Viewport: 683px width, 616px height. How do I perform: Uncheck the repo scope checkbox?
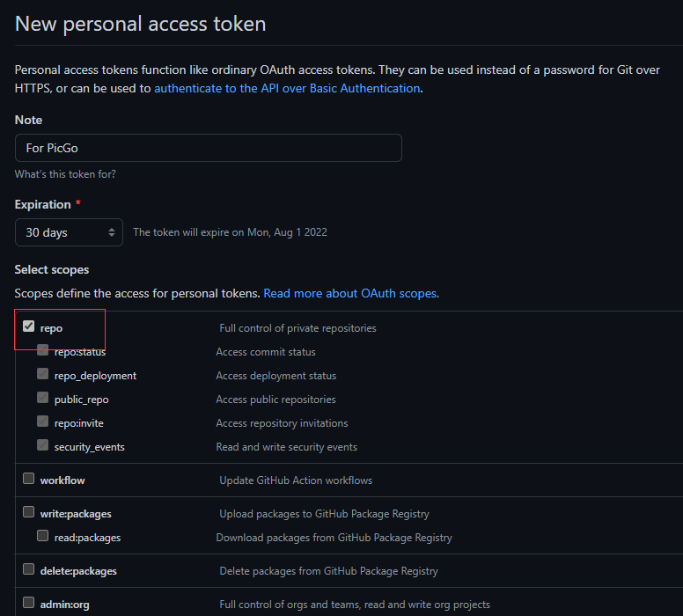(28, 327)
